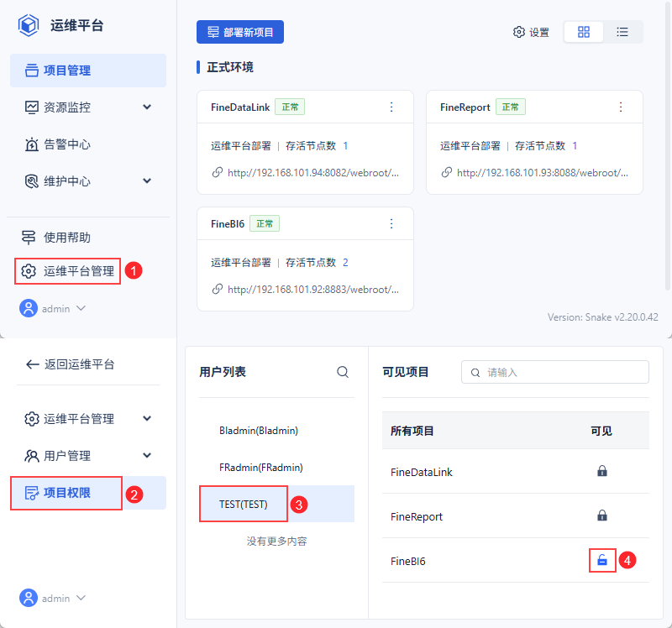This screenshot has width=672, height=628.
Task: Open FineDataLink URL 192.168.101.94:8082
Action: pos(312,173)
